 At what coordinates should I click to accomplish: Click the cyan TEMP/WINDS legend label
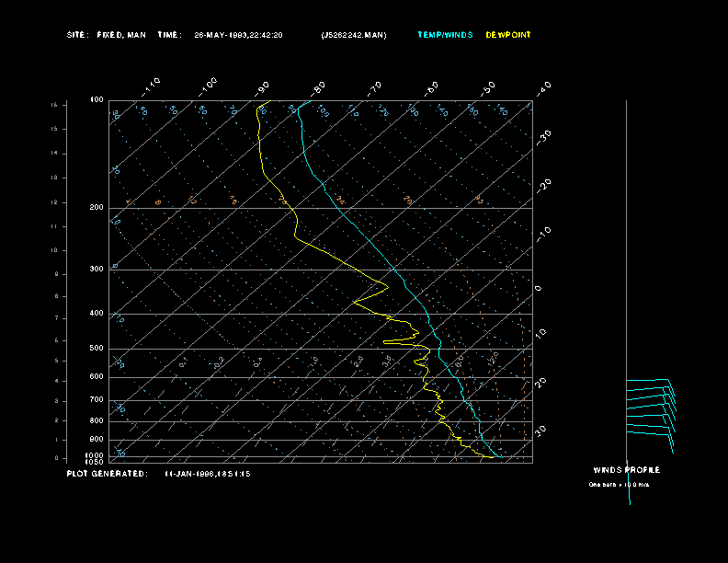[x=445, y=35]
